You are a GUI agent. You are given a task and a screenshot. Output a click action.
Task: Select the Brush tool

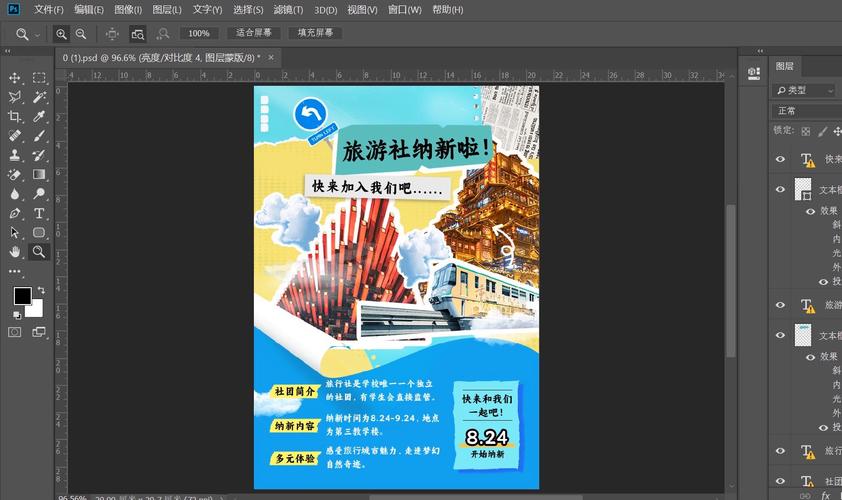39,136
